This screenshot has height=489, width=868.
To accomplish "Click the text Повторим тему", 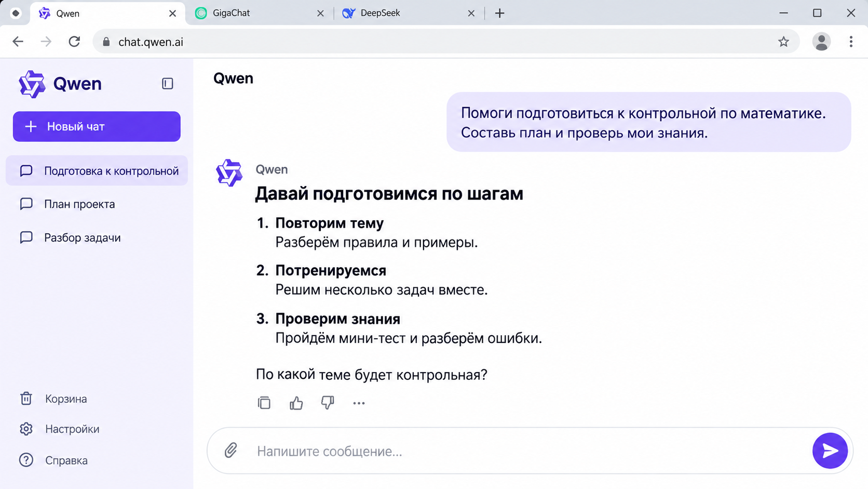I will tap(329, 223).
